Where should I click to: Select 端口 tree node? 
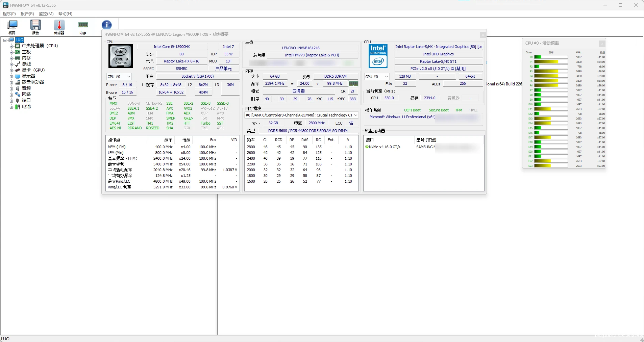[x=26, y=100]
